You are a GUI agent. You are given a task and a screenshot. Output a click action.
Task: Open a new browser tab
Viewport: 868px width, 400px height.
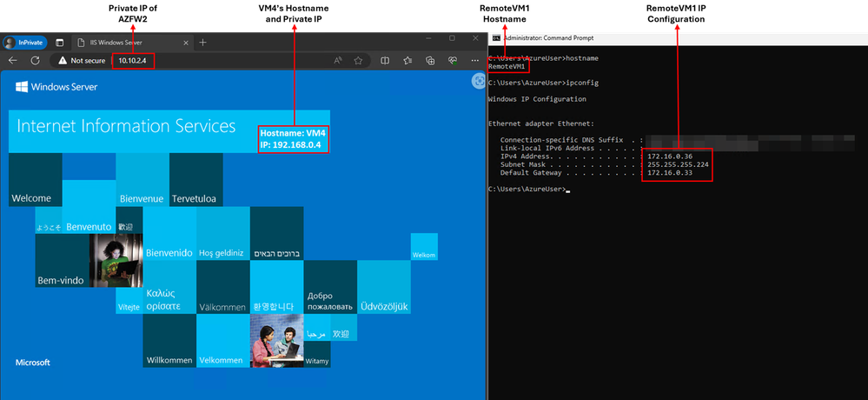click(x=202, y=43)
